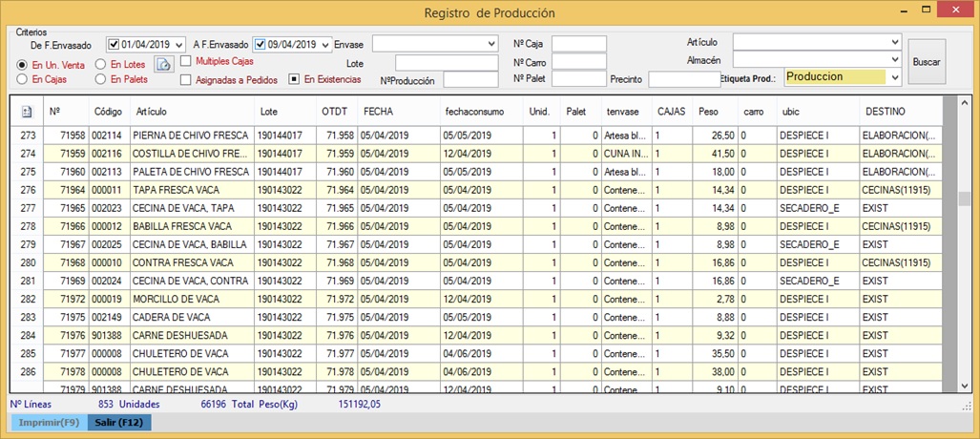The image size is (980, 439).
Task: Expand the Artículo combo box
Action: (894, 42)
